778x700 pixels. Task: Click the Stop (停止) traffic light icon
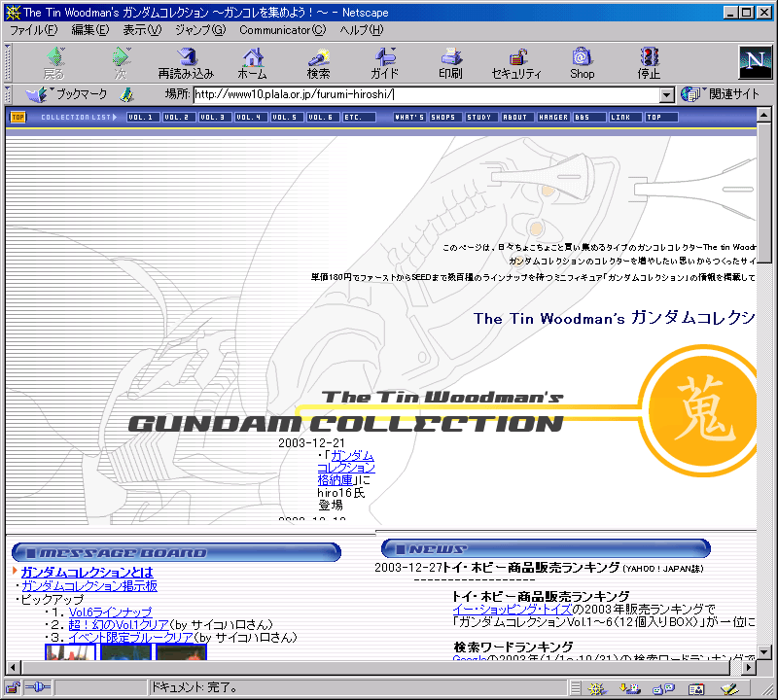(x=649, y=63)
